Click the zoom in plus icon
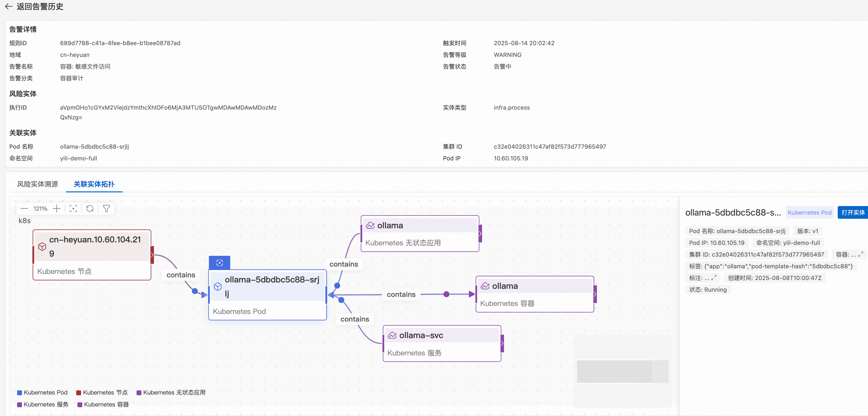The width and height of the screenshot is (868, 416). pos(57,209)
